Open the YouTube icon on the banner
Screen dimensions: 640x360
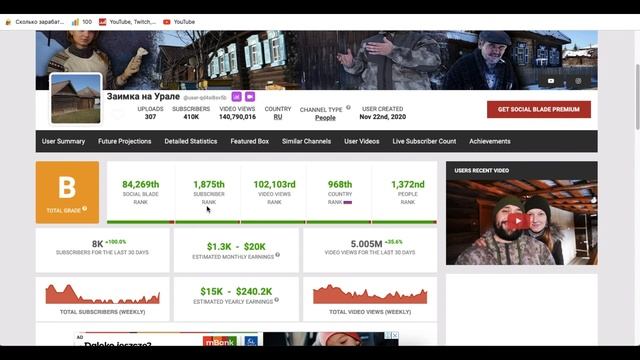[551, 81]
